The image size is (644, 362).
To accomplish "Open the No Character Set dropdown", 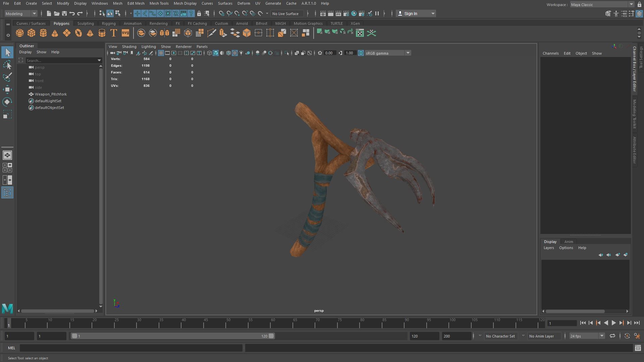I will pyautogui.click(x=500, y=336).
